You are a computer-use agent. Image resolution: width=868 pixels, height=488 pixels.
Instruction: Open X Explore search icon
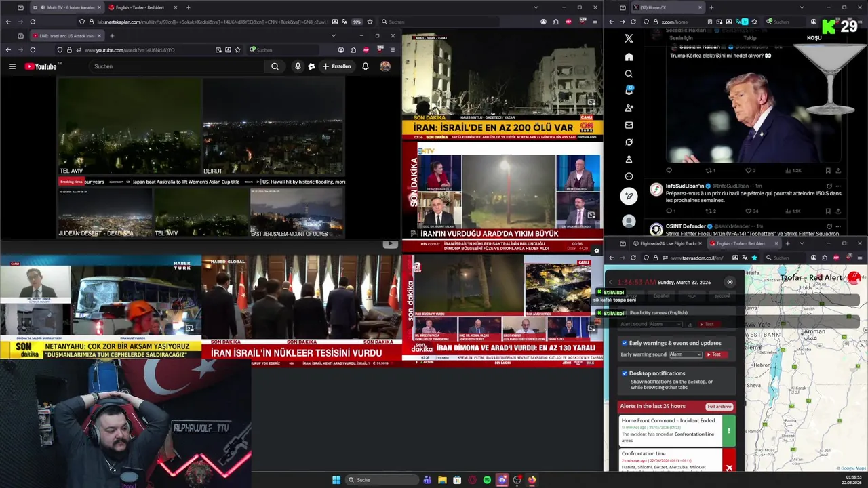pyautogui.click(x=629, y=74)
